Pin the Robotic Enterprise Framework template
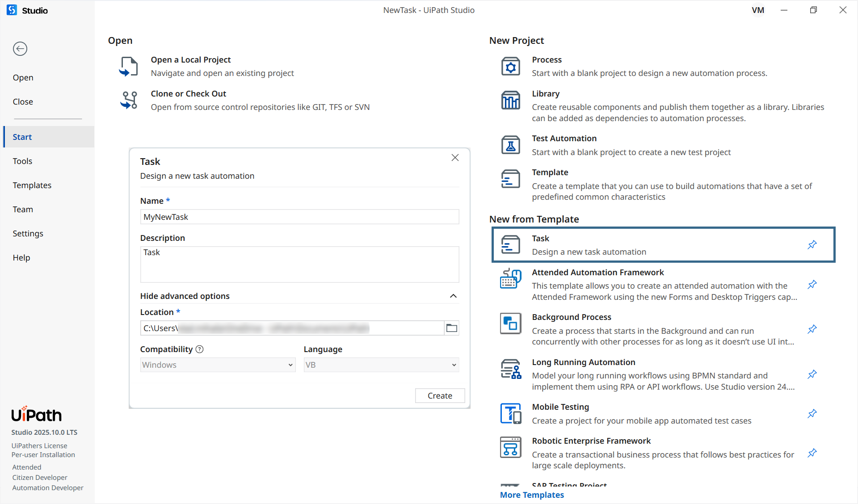This screenshot has height=504, width=858. tap(812, 453)
